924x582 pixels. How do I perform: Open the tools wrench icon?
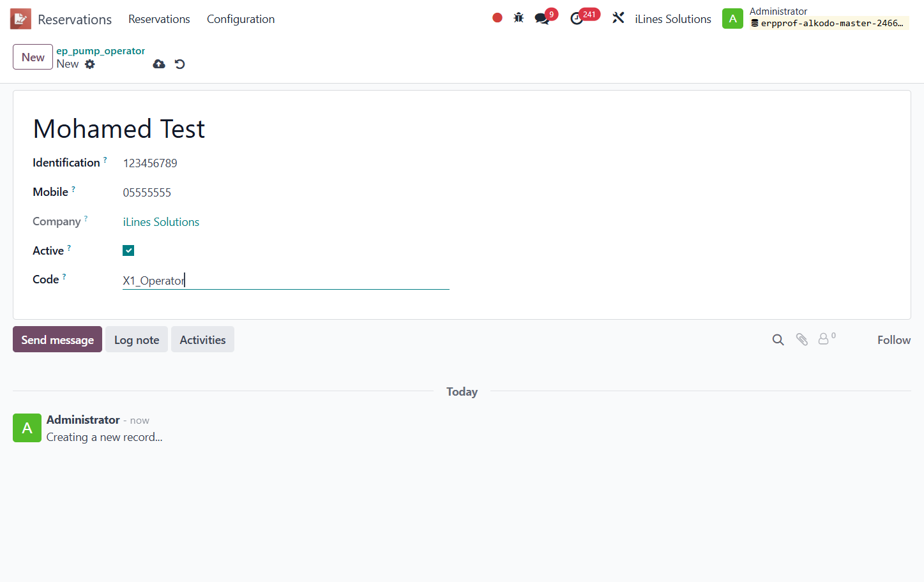pos(618,18)
